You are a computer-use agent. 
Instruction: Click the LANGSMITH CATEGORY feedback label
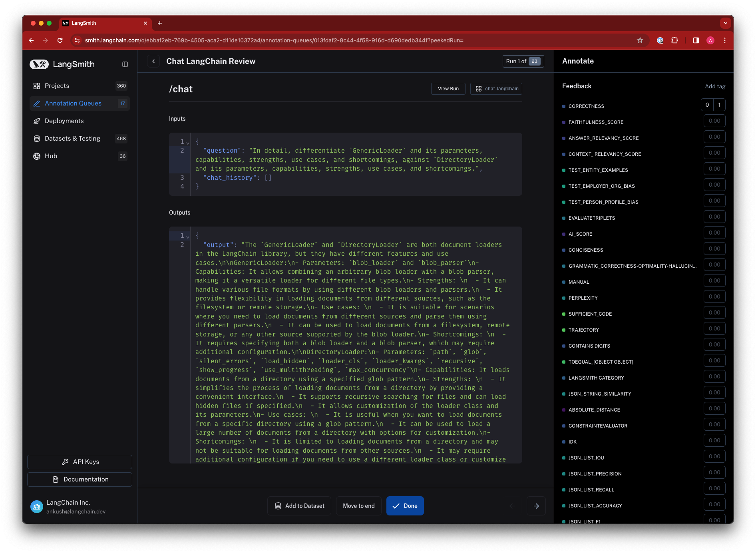point(596,378)
